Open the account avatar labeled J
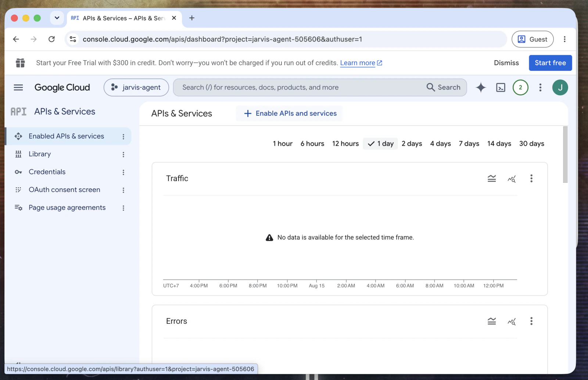 pos(560,87)
